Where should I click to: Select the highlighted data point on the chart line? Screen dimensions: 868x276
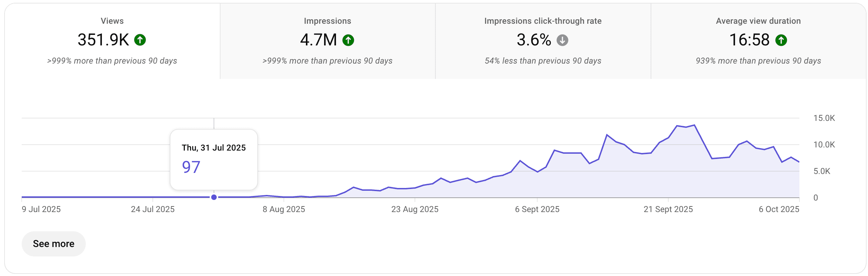(214, 197)
